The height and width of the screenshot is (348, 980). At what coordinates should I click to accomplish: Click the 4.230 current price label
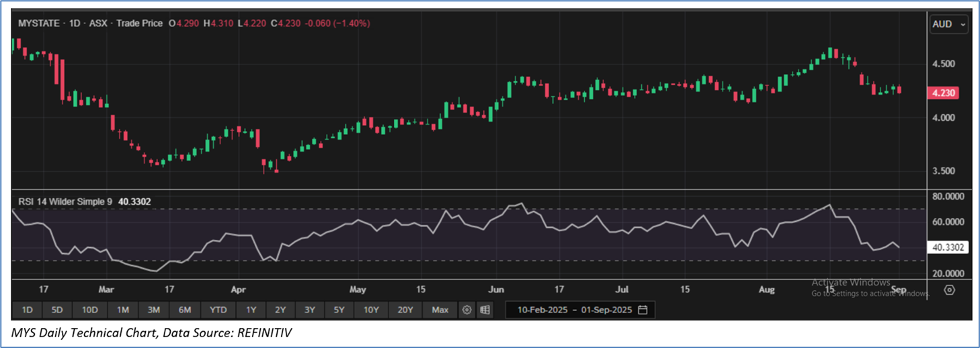coord(944,93)
